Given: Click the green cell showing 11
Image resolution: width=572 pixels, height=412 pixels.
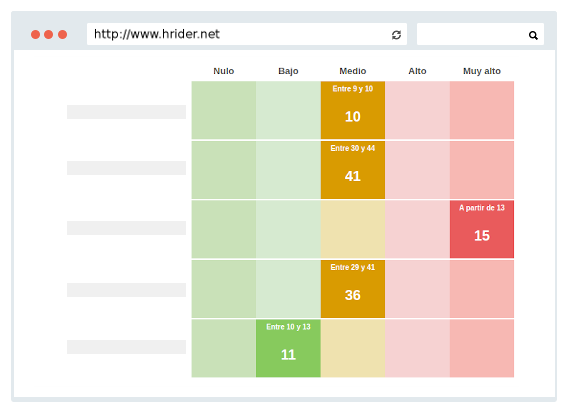Looking at the screenshot, I should 288,349.
